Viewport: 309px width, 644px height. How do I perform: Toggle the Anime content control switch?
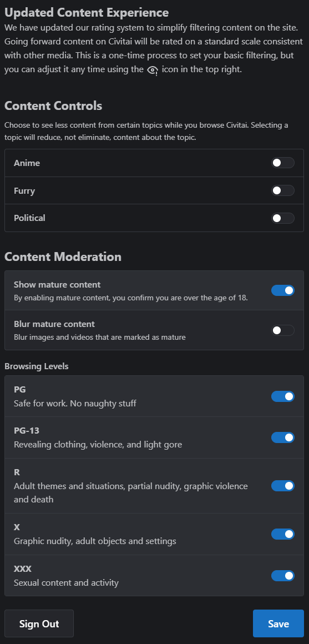(283, 163)
